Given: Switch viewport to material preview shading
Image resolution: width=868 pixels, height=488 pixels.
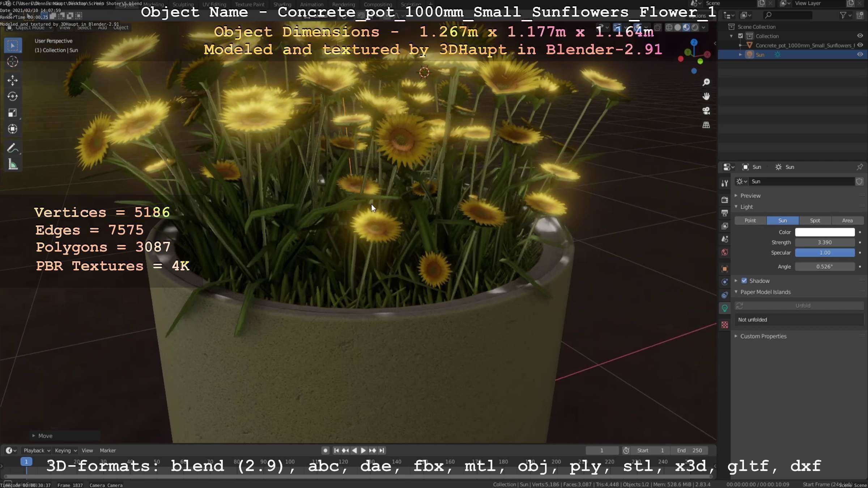Looking at the screenshot, I should [686, 27].
